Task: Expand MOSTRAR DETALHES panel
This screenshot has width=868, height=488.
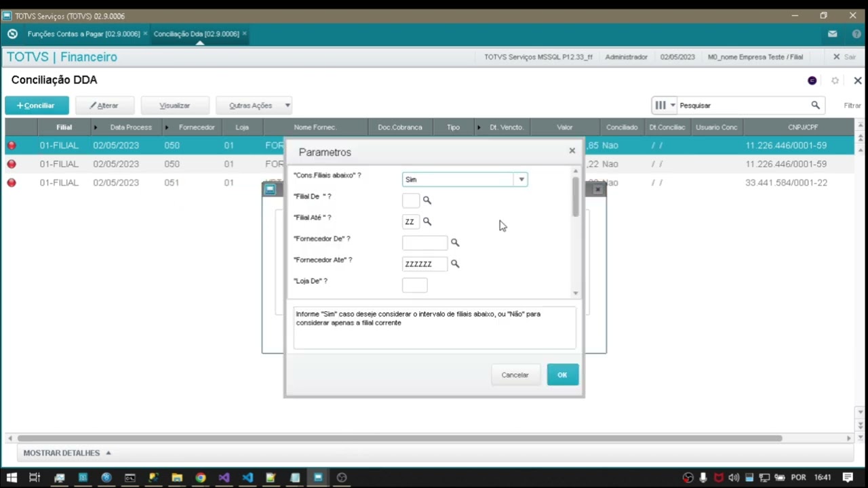Action: click(67, 453)
